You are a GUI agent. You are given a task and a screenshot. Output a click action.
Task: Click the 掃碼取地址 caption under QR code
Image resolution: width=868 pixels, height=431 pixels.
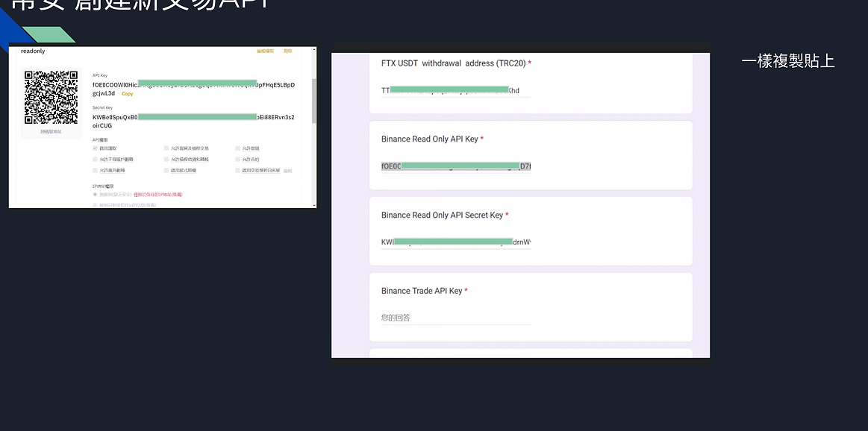51,132
